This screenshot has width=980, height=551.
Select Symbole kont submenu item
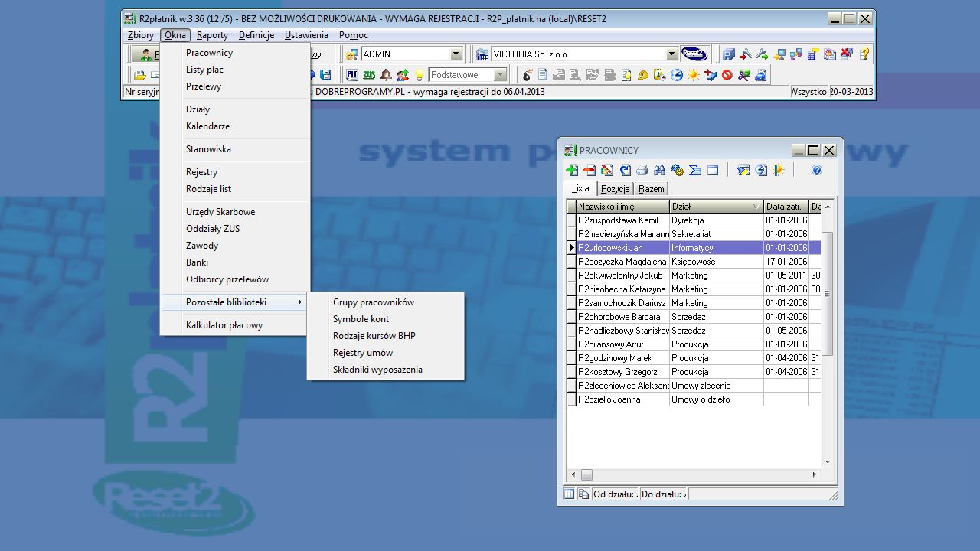point(386,319)
